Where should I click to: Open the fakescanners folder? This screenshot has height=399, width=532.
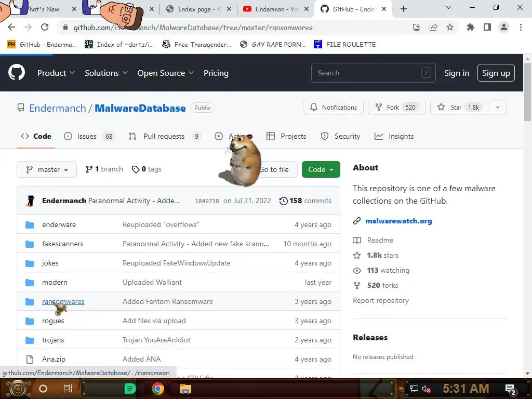62,244
